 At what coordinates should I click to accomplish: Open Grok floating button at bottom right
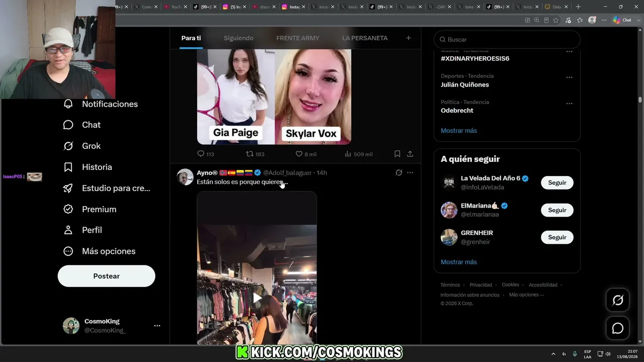point(617,301)
